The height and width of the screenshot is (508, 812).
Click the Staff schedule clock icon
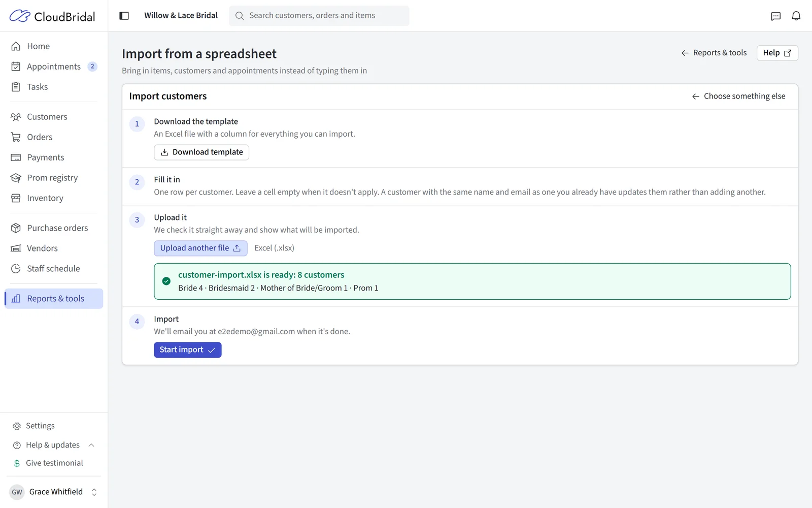coord(16,269)
